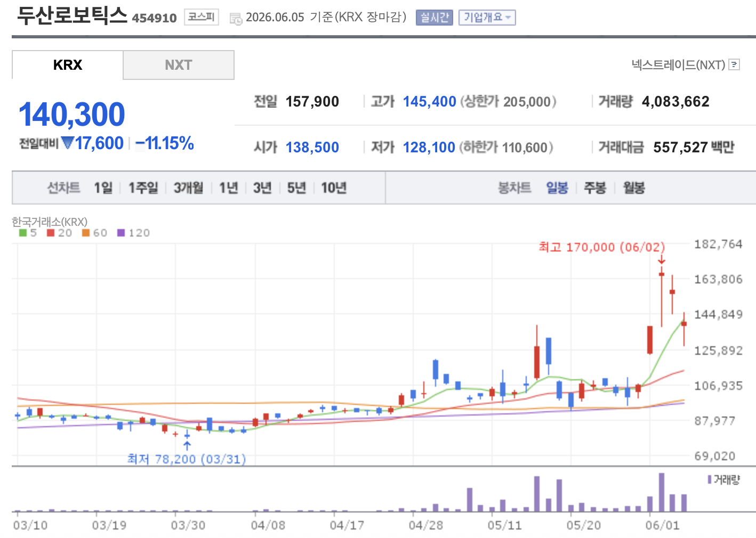Screen dimensions: 756x538
Task: Click the 고가 value 145,400
Action: (x=430, y=101)
